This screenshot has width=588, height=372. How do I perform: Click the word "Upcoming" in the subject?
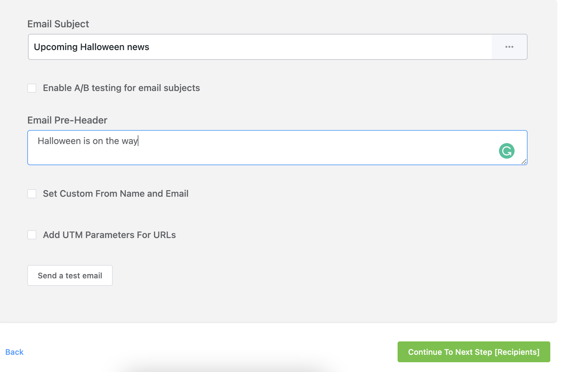coord(55,47)
